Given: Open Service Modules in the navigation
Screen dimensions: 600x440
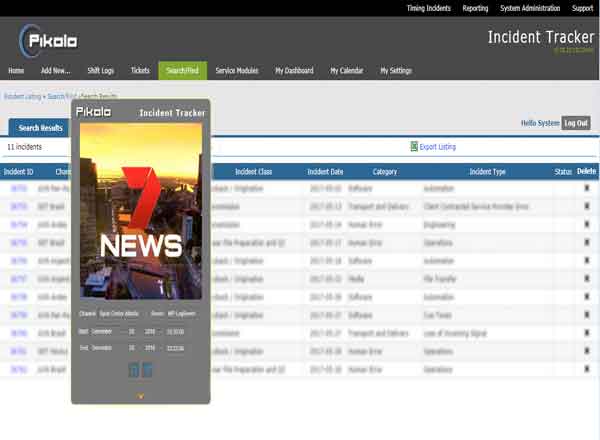Looking at the screenshot, I should point(237,70).
